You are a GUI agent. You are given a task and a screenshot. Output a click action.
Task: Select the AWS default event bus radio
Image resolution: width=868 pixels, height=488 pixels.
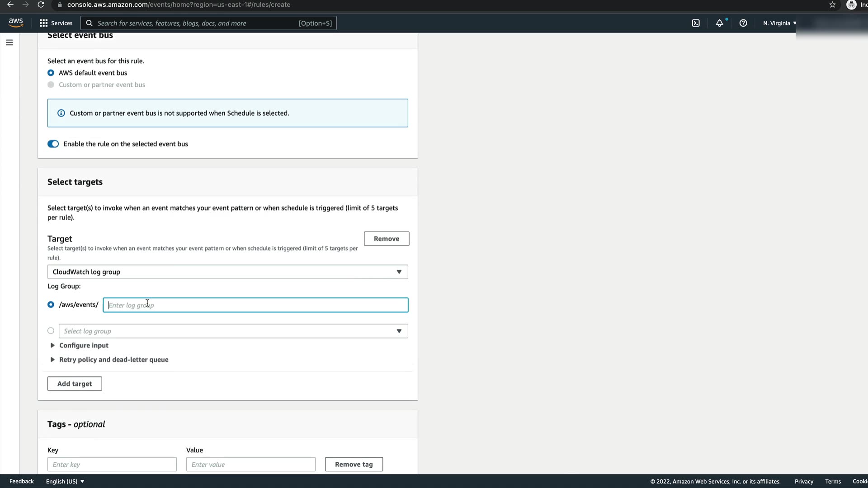51,73
